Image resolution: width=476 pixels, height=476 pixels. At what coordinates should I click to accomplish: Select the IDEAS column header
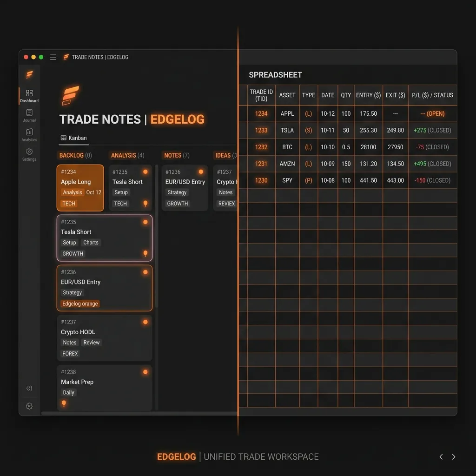226,155
